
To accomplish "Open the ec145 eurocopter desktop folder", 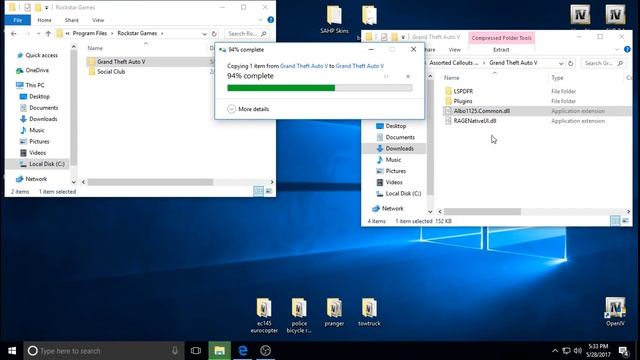I will pyautogui.click(x=264, y=315).
